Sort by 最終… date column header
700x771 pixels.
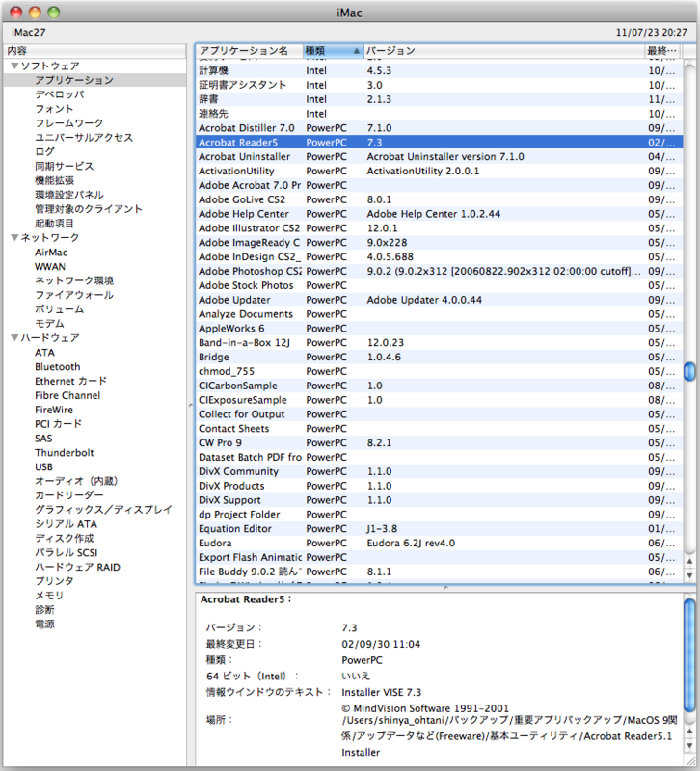(x=663, y=51)
